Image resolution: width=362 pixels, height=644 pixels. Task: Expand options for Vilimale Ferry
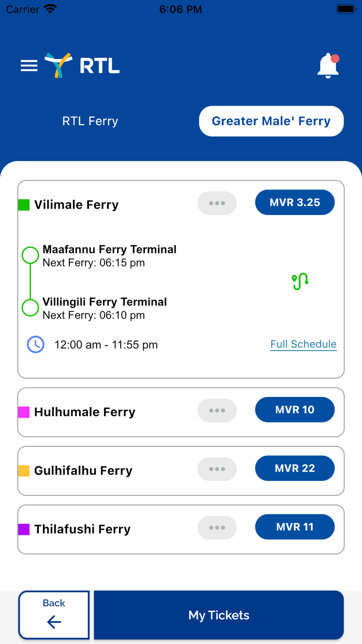(x=217, y=203)
